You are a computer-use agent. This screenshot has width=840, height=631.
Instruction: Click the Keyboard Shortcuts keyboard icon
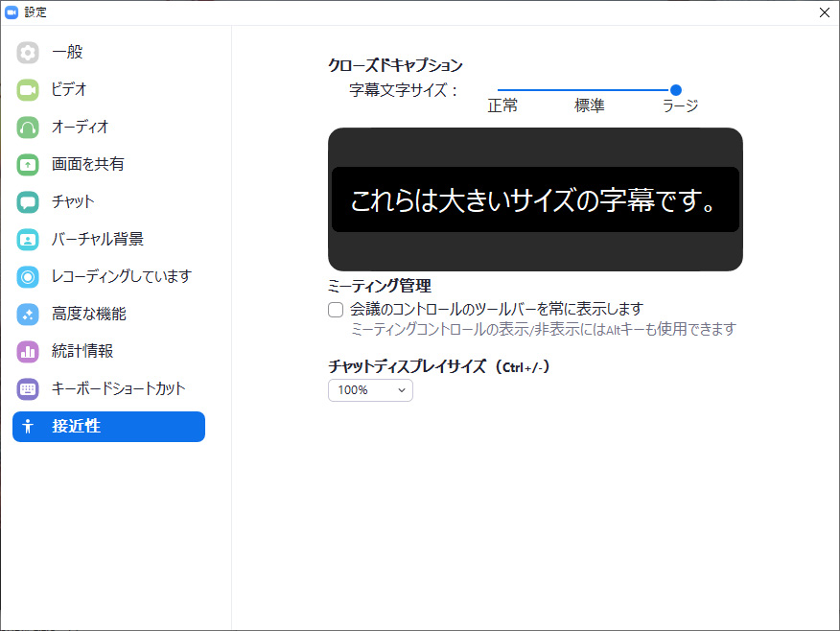28,389
